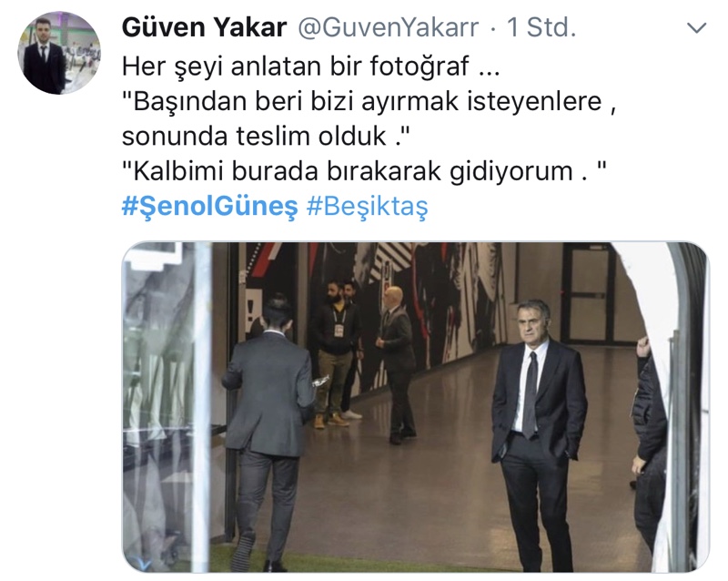Select the line 'Her şeyi anlatan bir fotoğraf ...'
The image size is (728, 581).
[x=310, y=66]
